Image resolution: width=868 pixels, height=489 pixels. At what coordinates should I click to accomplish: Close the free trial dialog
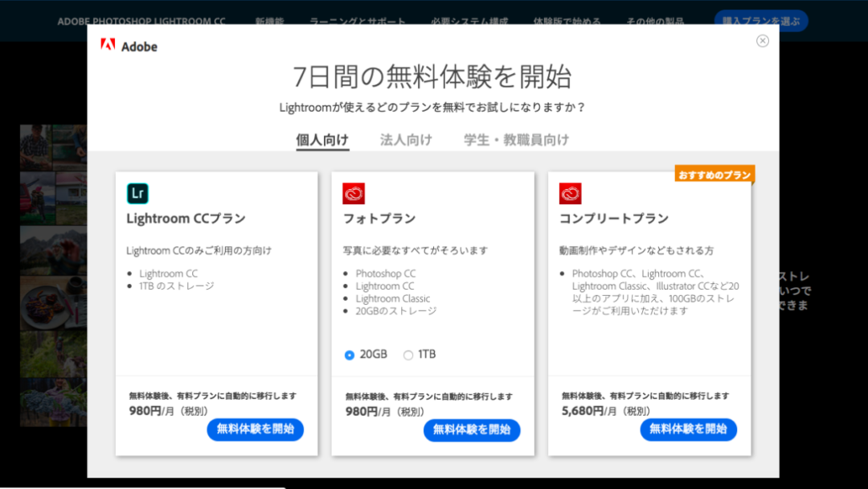pos(762,41)
